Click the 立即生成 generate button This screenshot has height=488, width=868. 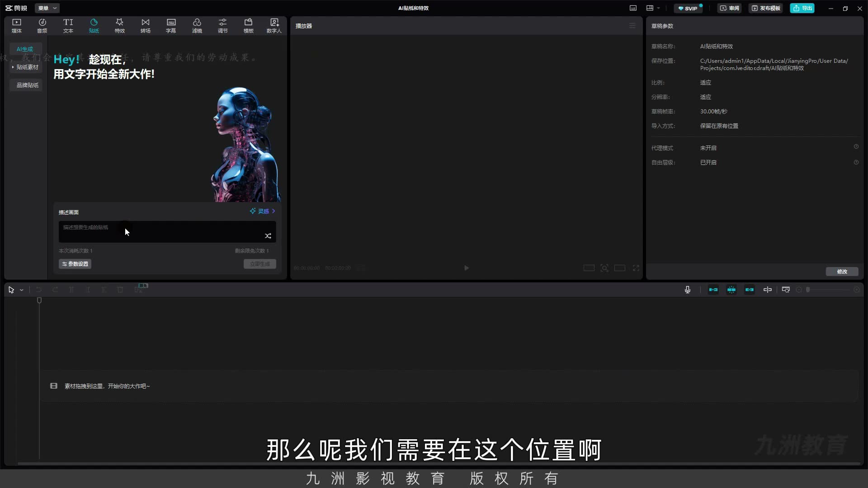pos(260,264)
